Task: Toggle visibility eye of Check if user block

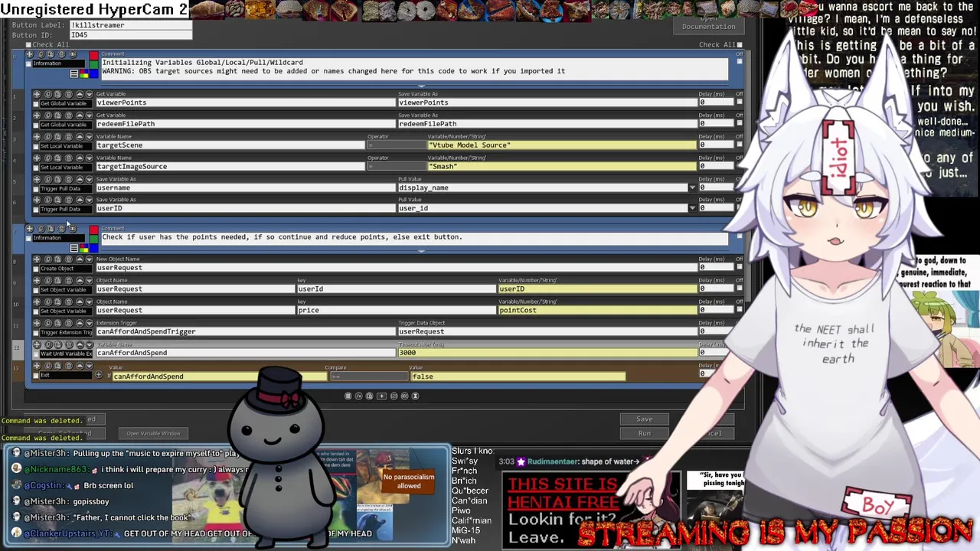Action: click(71, 229)
